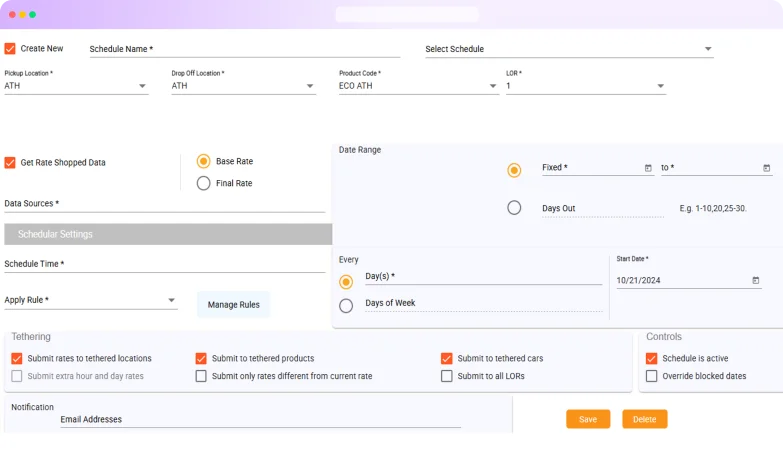Viewport: 783px width, 457px height.
Task: Click the Schedular Settings section header
Action: tap(168, 234)
